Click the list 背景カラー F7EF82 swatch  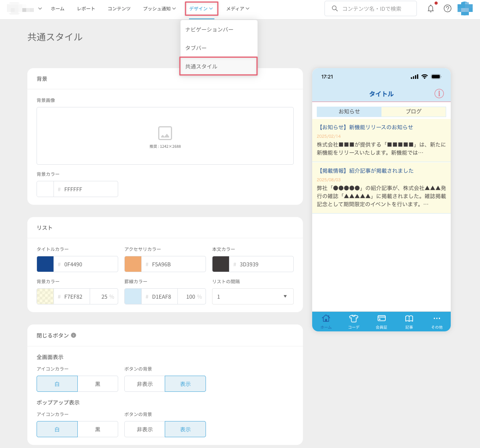pos(45,296)
